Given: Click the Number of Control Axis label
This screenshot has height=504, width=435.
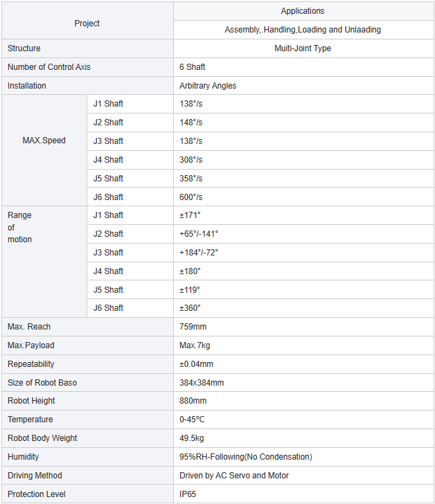Looking at the screenshot, I should [49, 67].
